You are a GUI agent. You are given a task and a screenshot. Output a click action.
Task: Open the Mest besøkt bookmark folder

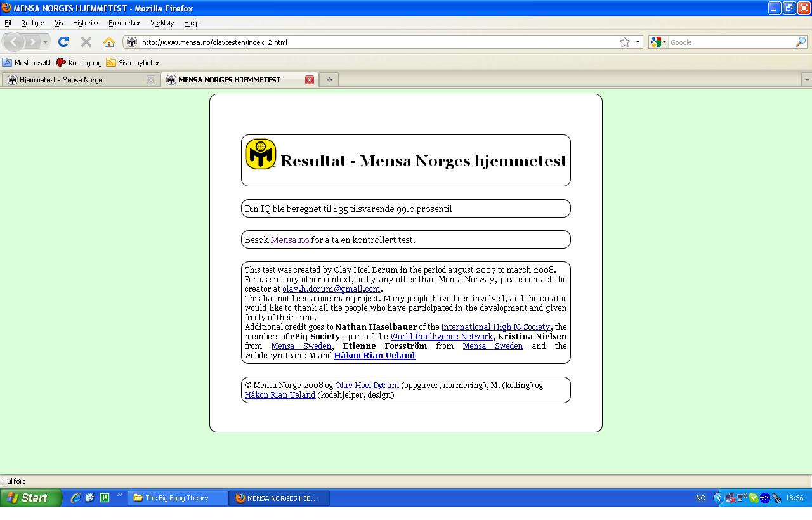(27, 63)
